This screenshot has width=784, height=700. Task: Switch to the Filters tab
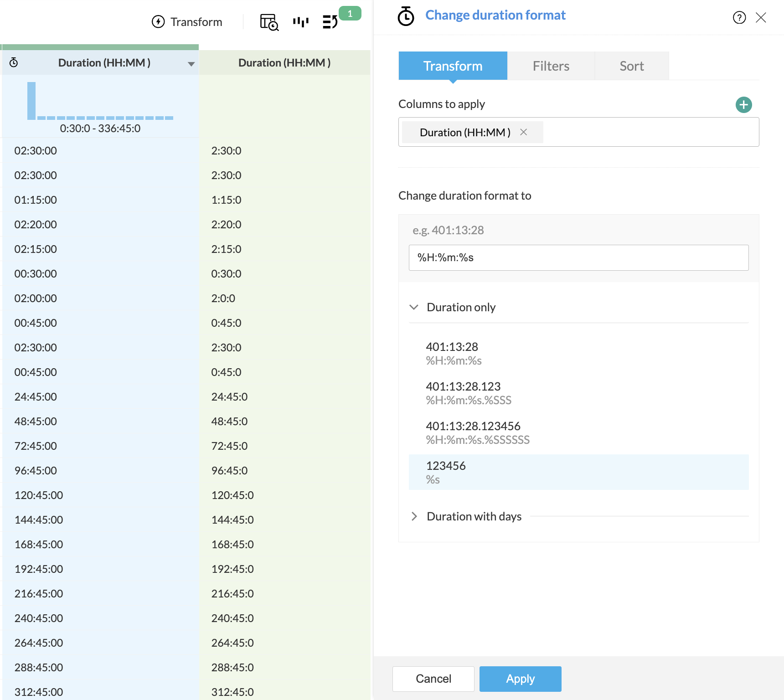[551, 66]
